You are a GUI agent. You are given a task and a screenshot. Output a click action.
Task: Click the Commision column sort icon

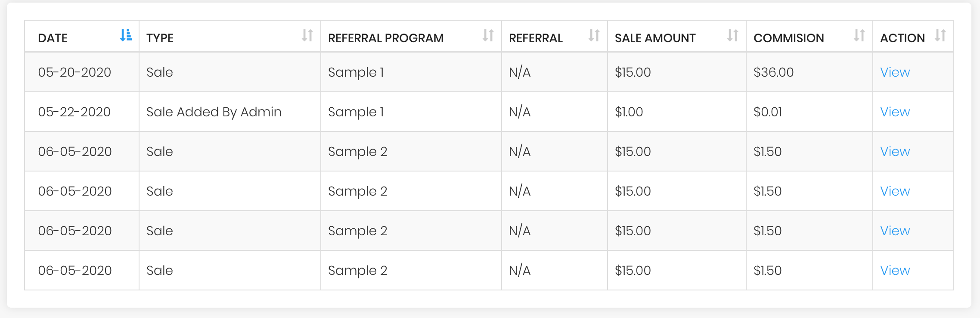click(859, 35)
